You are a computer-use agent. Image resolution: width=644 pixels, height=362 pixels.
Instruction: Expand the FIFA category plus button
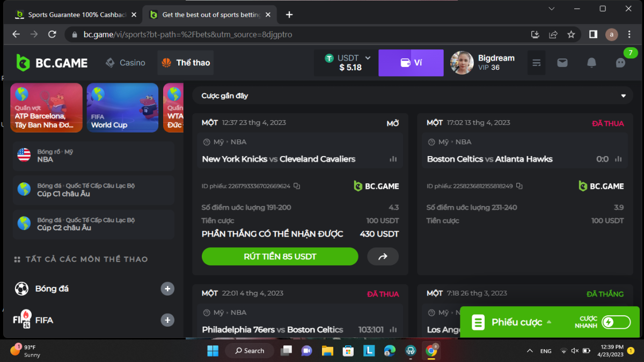[x=167, y=320]
